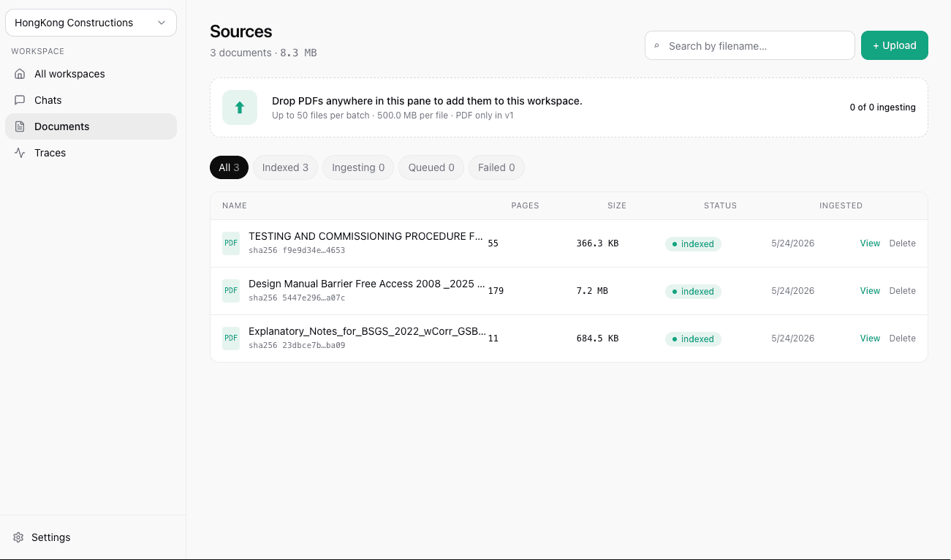The height and width of the screenshot is (560, 951).
Task: Click the SIZE column header
Action: tap(617, 206)
